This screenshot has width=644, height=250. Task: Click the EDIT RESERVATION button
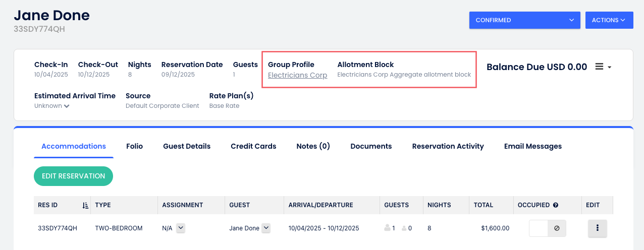click(73, 176)
